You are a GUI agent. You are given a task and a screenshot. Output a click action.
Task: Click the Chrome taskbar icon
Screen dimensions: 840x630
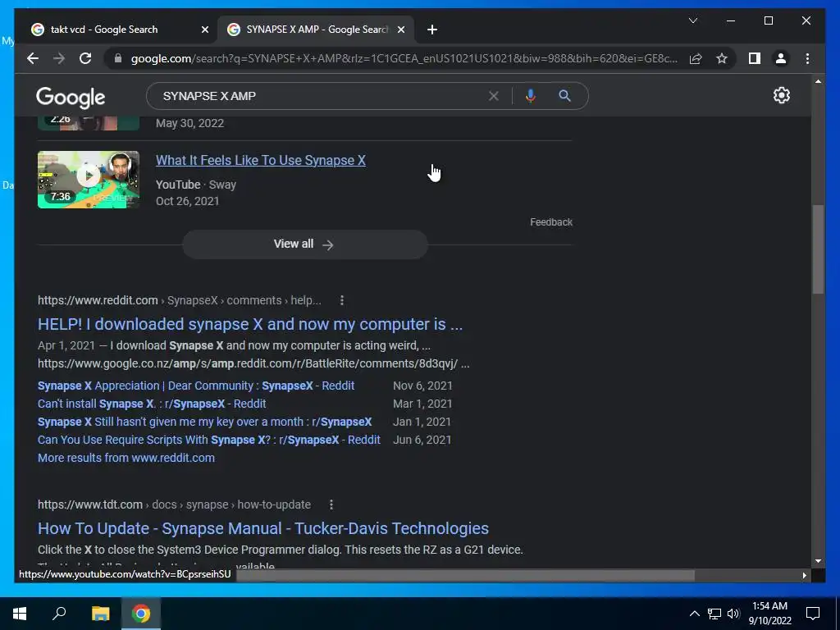[x=141, y=614]
